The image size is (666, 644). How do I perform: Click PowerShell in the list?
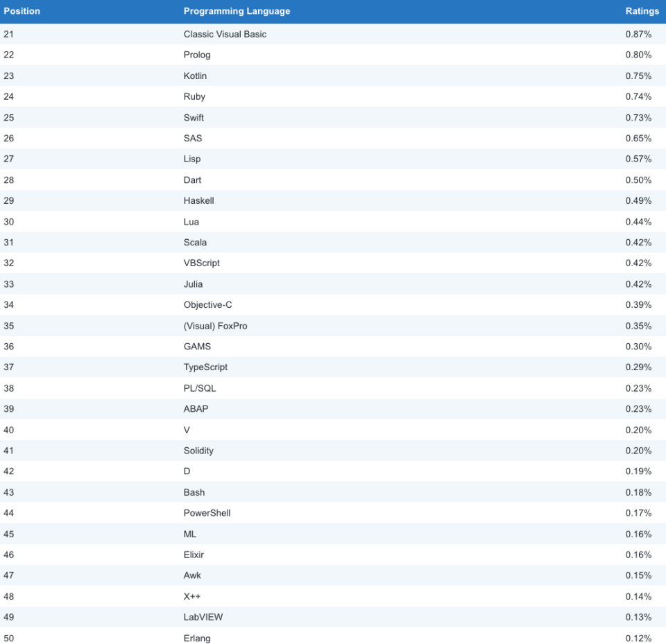(x=207, y=513)
